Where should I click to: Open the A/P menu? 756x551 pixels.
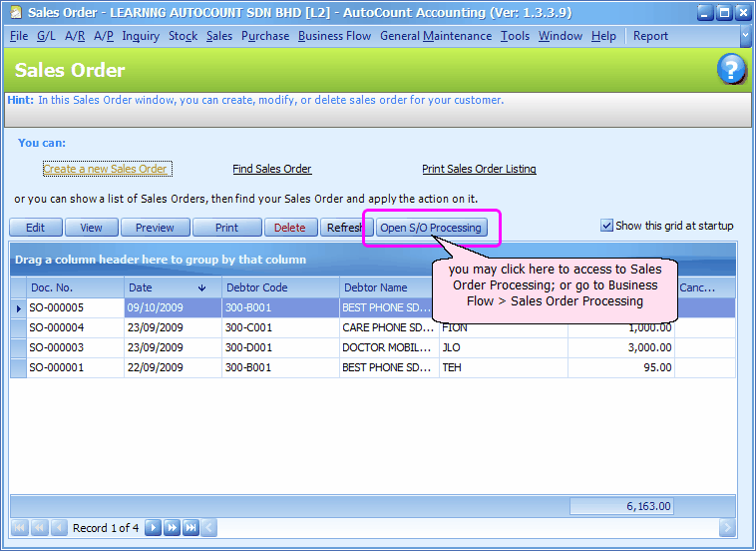[x=104, y=36]
